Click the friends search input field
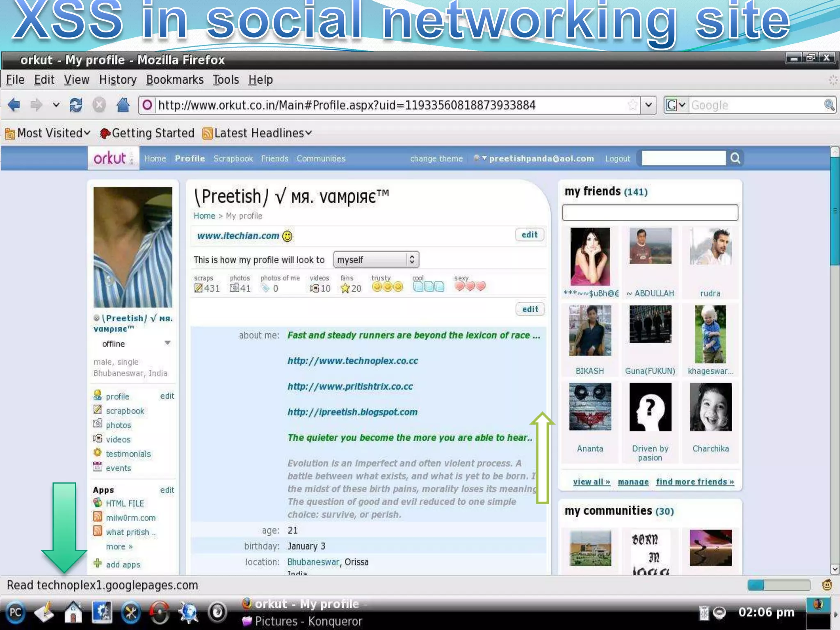840x630 pixels. (650, 213)
